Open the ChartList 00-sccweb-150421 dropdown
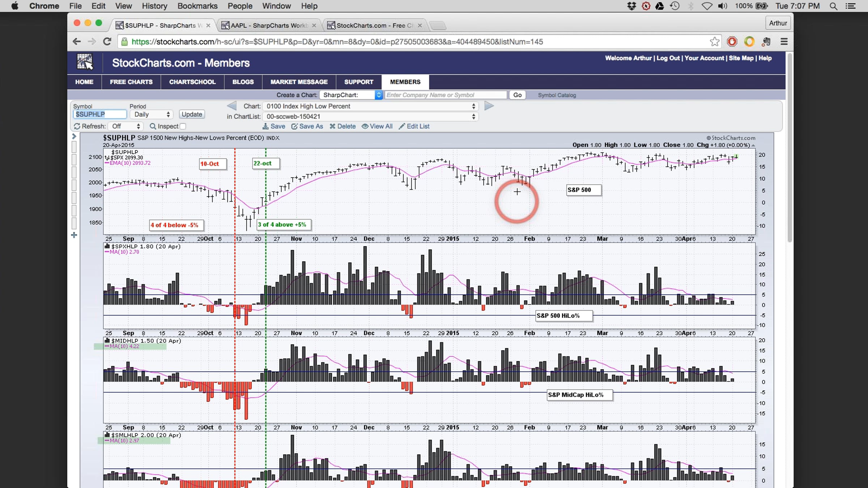Image resolution: width=868 pixels, height=488 pixels. pyautogui.click(x=371, y=116)
